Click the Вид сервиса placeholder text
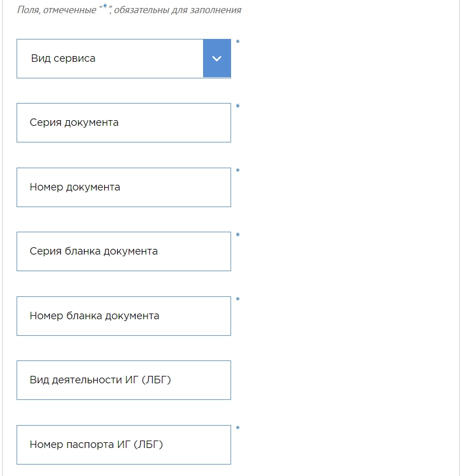Viewport: 461px width, 476px height. 63,58
